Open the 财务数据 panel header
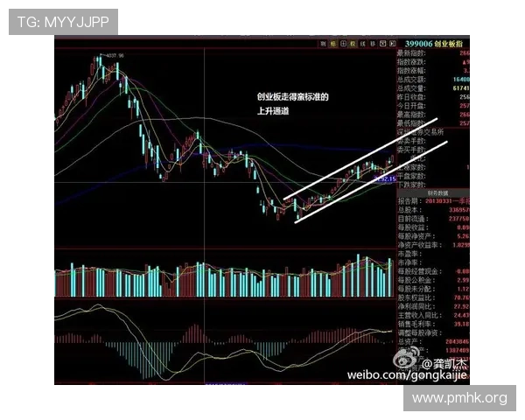This screenshot has width=525, height=420. click(x=414, y=192)
